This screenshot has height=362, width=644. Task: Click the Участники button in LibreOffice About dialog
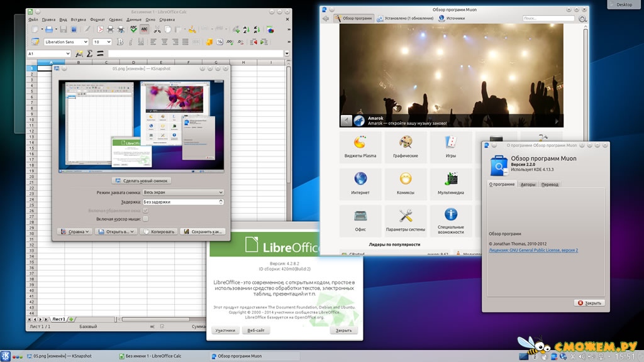(x=225, y=330)
